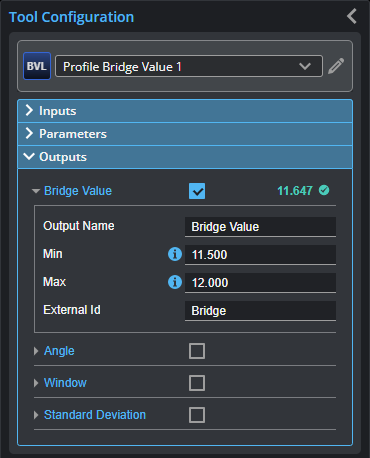Expand the Standard Deviation output row
The image size is (370, 458).
coord(36,415)
